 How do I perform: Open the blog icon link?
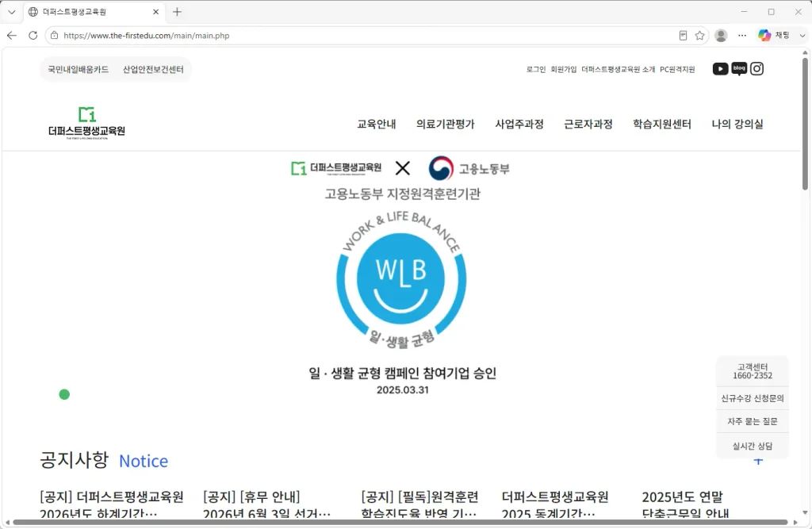(x=739, y=69)
